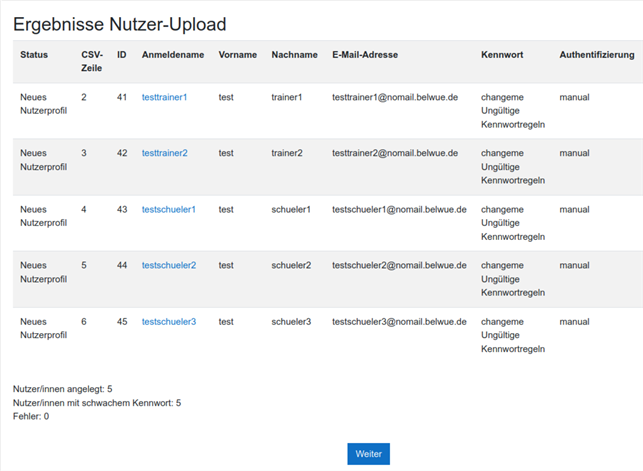Click the ID cell showing 43
Screen dimensions: 643x471
coord(122,210)
